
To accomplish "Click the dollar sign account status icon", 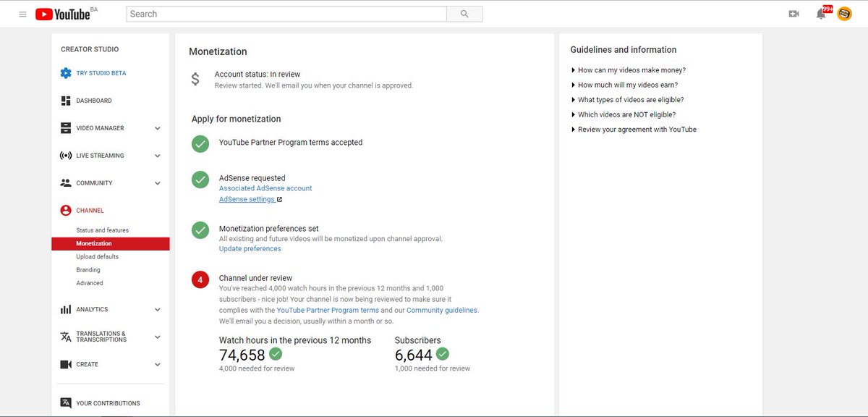I will pyautogui.click(x=195, y=80).
